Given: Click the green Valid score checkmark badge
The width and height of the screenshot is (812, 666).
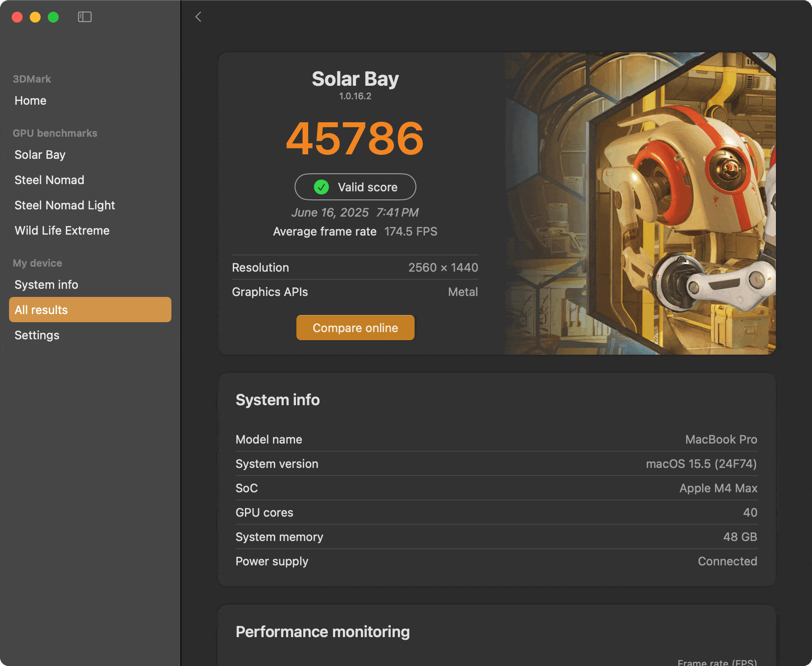Looking at the screenshot, I should (x=321, y=187).
